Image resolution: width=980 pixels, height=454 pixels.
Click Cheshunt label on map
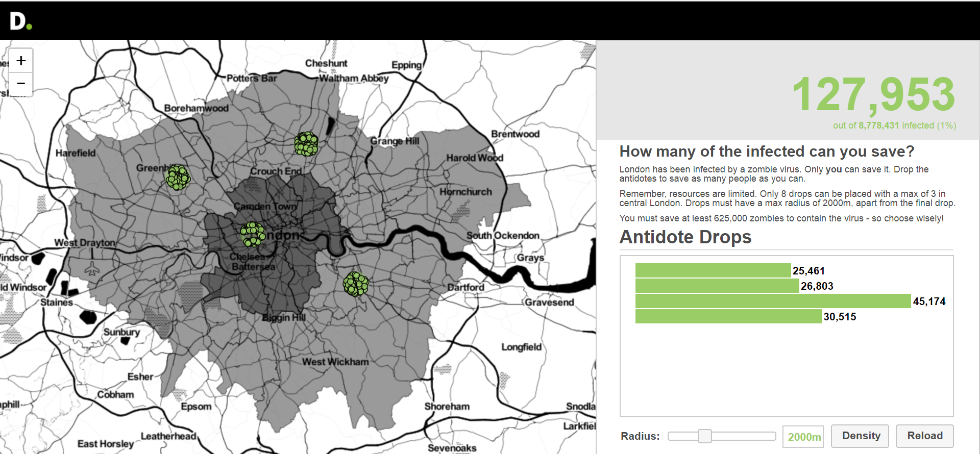326,63
